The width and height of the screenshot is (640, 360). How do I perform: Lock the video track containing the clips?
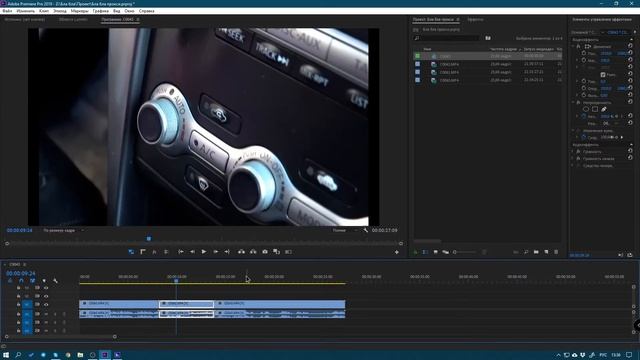[x=18, y=304]
